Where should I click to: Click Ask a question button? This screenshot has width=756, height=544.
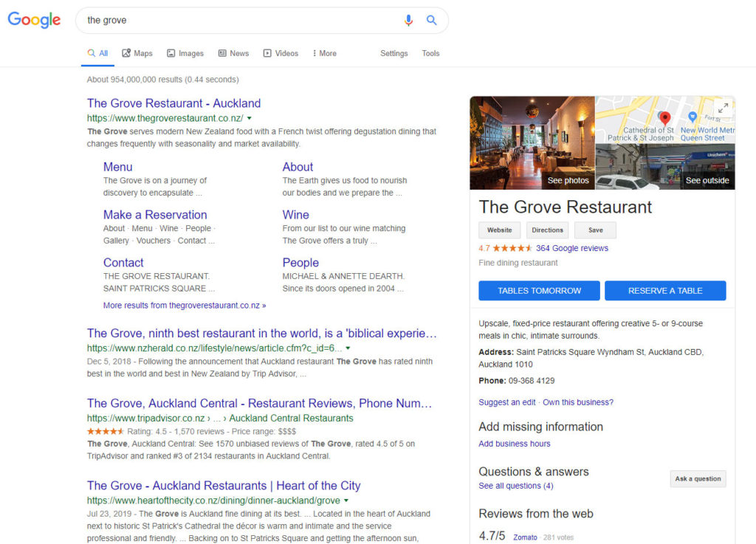(x=698, y=479)
